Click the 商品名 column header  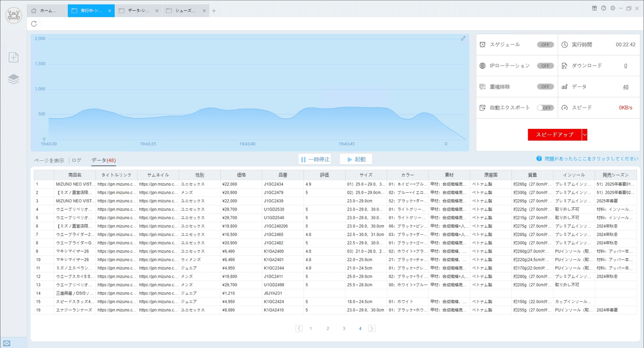(75, 175)
